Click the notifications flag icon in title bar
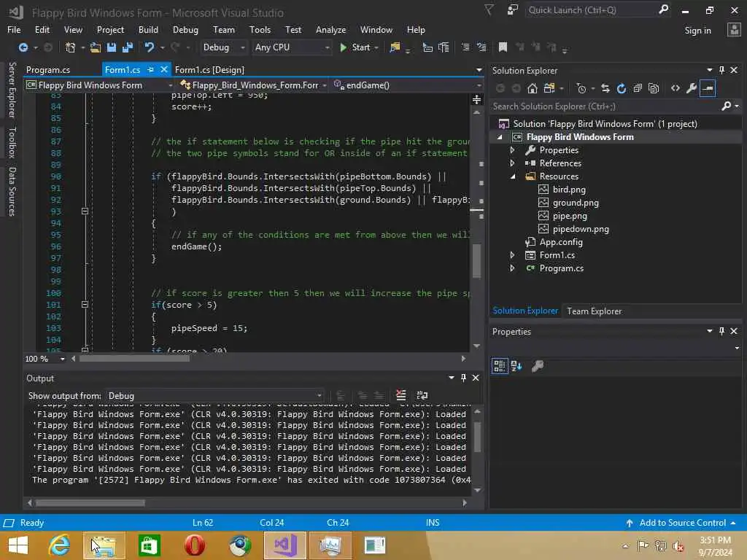 coord(489,10)
